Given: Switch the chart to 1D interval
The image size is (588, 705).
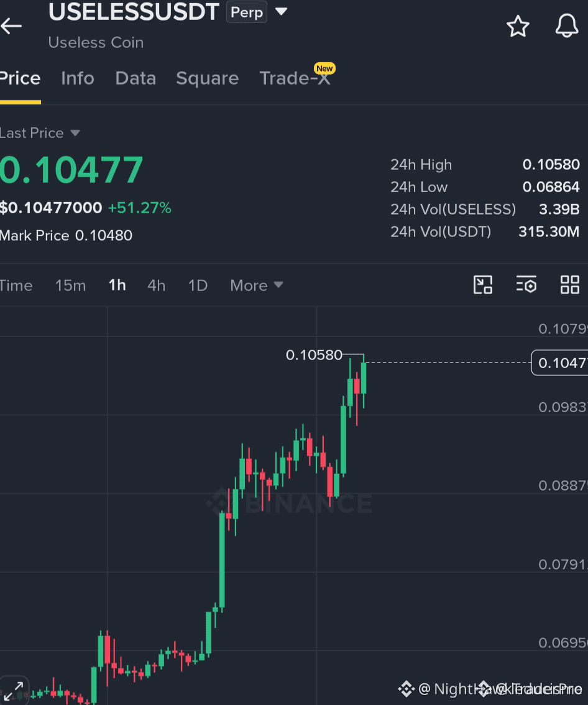Looking at the screenshot, I should pos(198,285).
